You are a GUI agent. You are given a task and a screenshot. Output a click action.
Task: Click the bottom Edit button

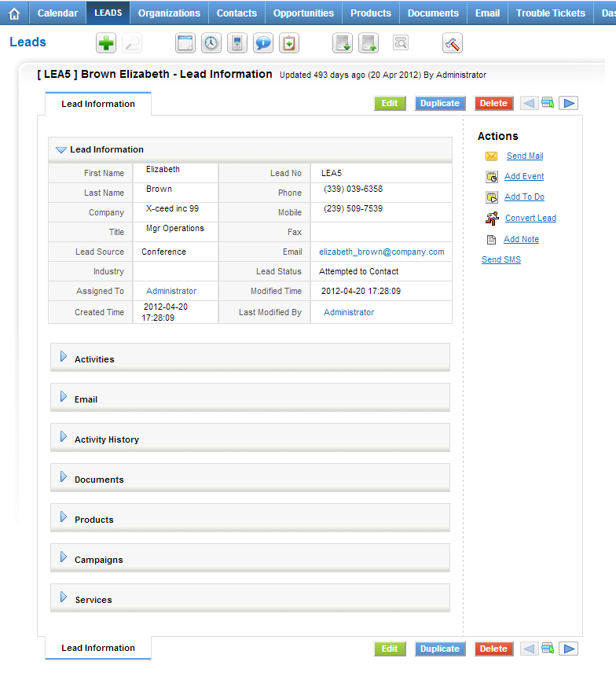[390, 649]
